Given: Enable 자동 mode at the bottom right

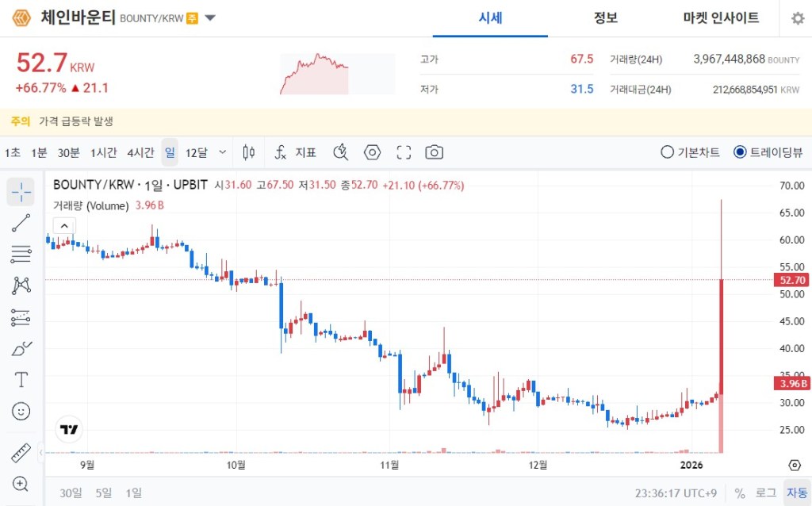Looking at the screenshot, I should (x=796, y=493).
